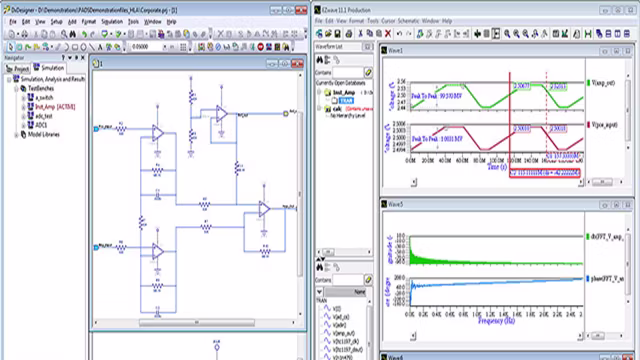Click the output port symbol on upper op-amp

(x=286, y=113)
